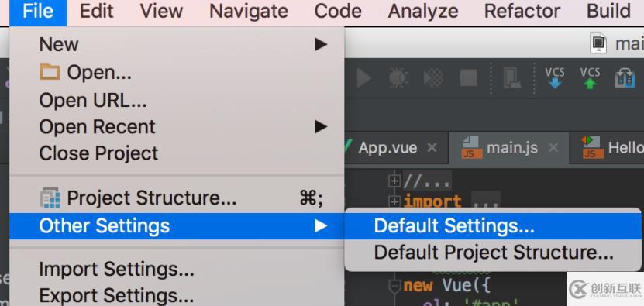Choose Default Project Structure... entry

tap(492, 253)
